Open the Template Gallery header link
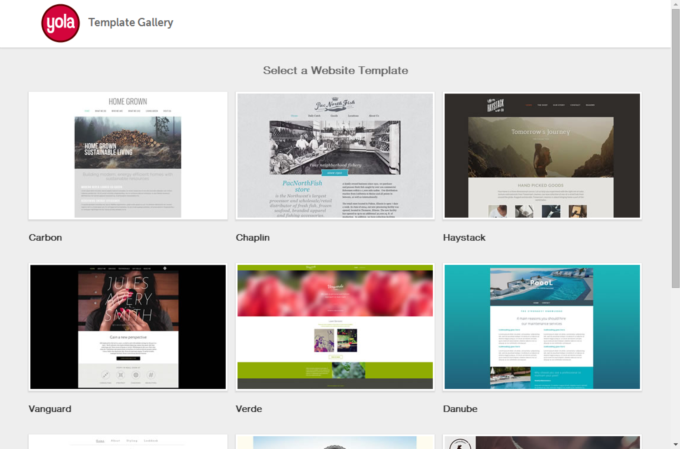Screen dimensions: 680x449 [131, 23]
